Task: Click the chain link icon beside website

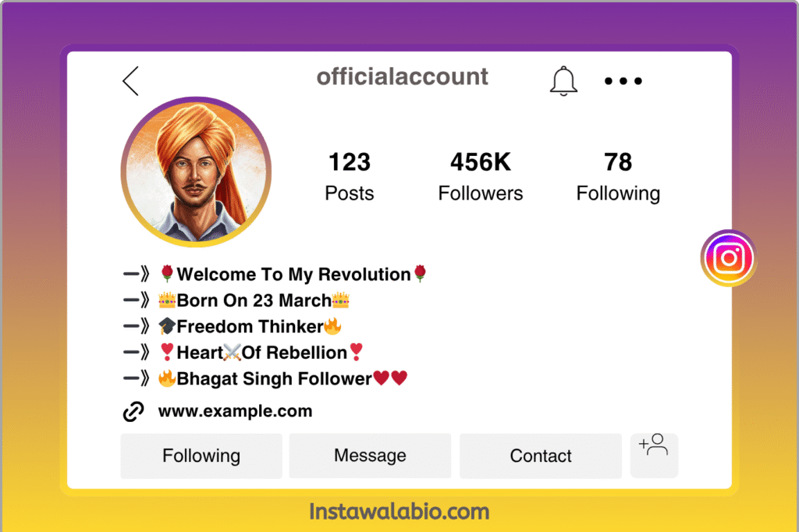Action: pos(133,411)
